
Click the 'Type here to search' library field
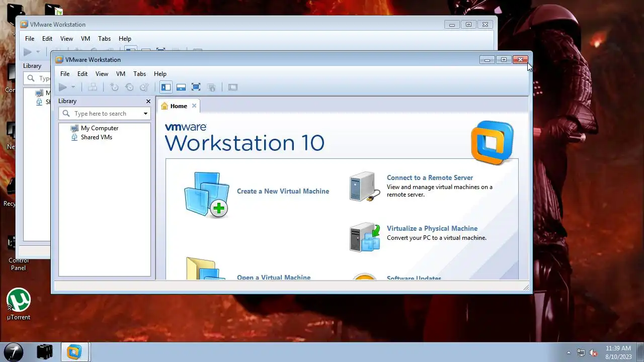click(105, 114)
